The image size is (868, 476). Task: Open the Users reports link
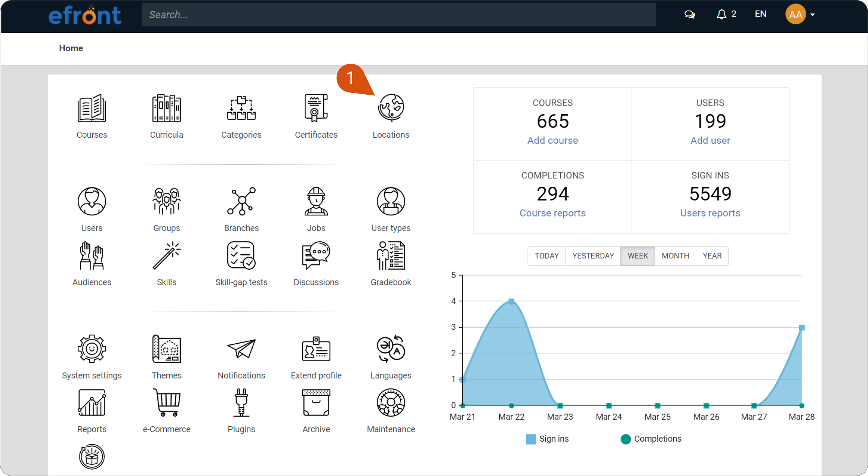710,213
